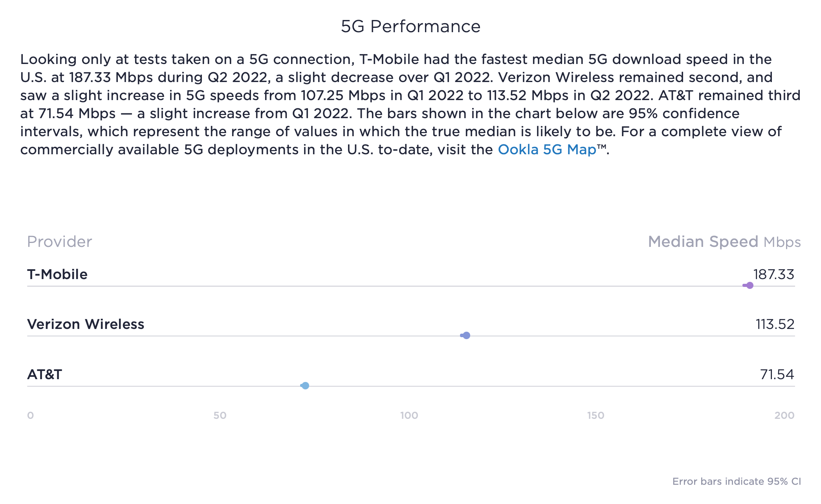Select the Verizon Wireless provider label
Image resolution: width=821 pixels, height=504 pixels.
pos(86,324)
